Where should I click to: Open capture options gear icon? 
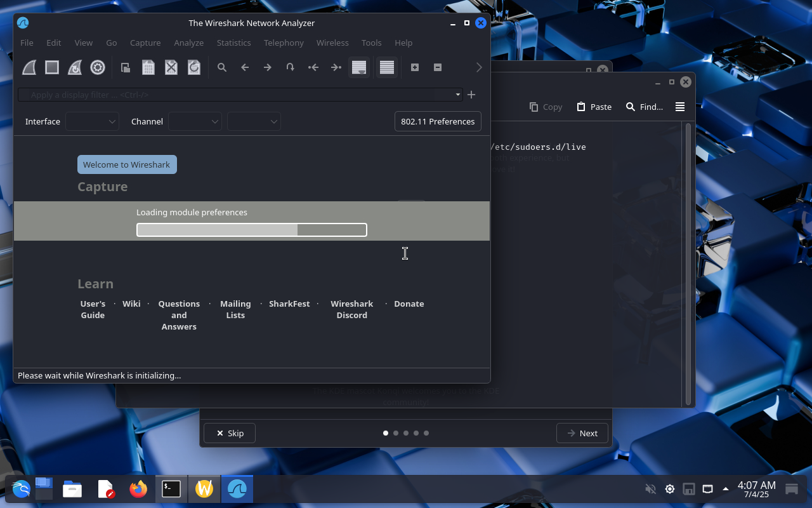pos(98,67)
